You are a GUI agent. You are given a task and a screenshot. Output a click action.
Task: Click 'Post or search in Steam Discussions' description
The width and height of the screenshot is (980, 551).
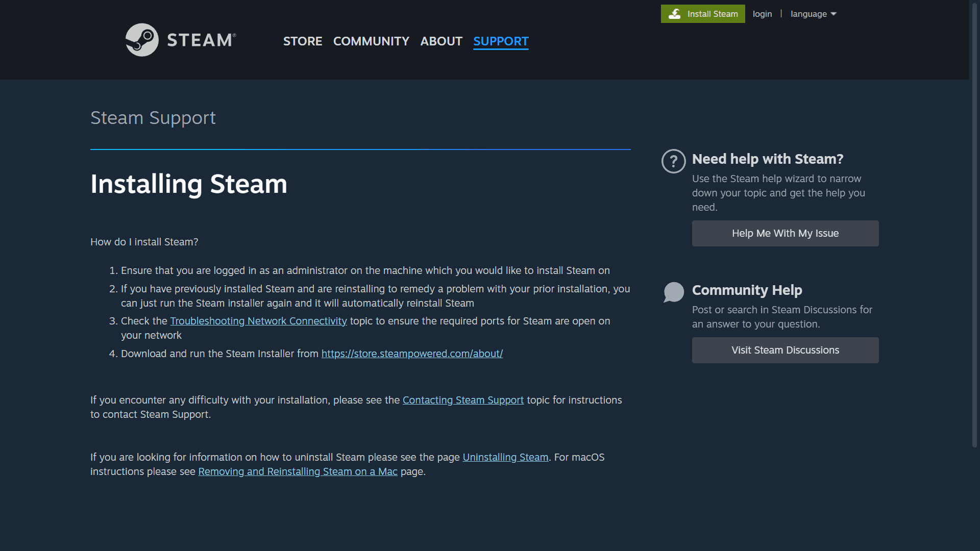[x=782, y=317]
